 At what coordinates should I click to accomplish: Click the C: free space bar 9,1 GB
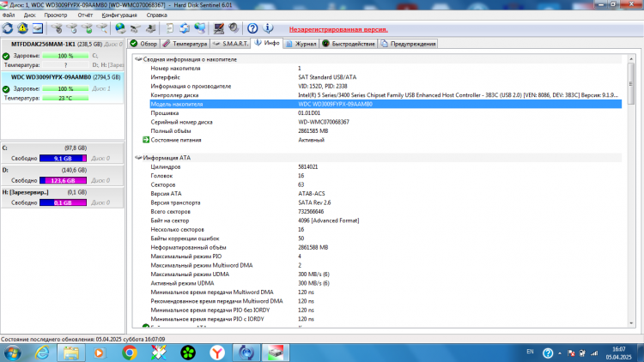click(x=63, y=159)
